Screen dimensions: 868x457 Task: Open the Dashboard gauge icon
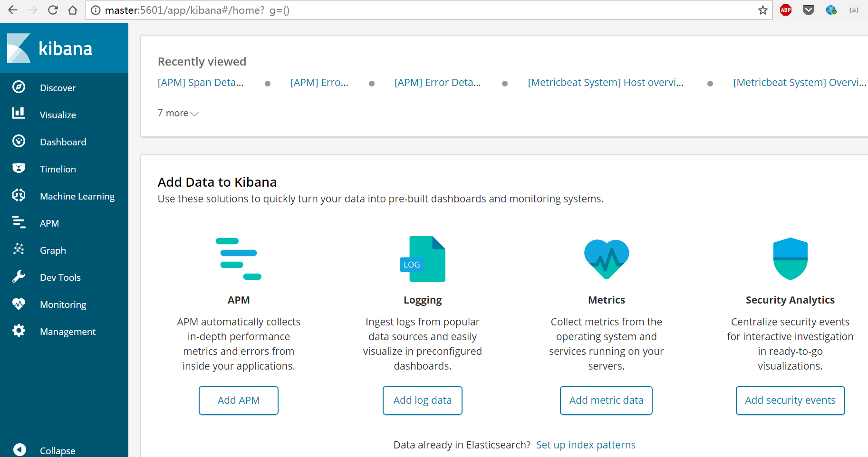pos(19,141)
